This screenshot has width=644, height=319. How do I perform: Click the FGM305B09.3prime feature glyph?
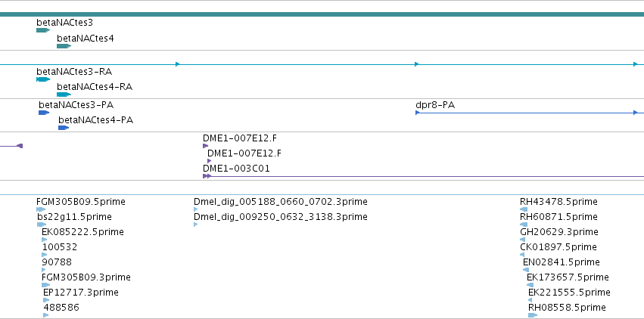click(x=46, y=286)
